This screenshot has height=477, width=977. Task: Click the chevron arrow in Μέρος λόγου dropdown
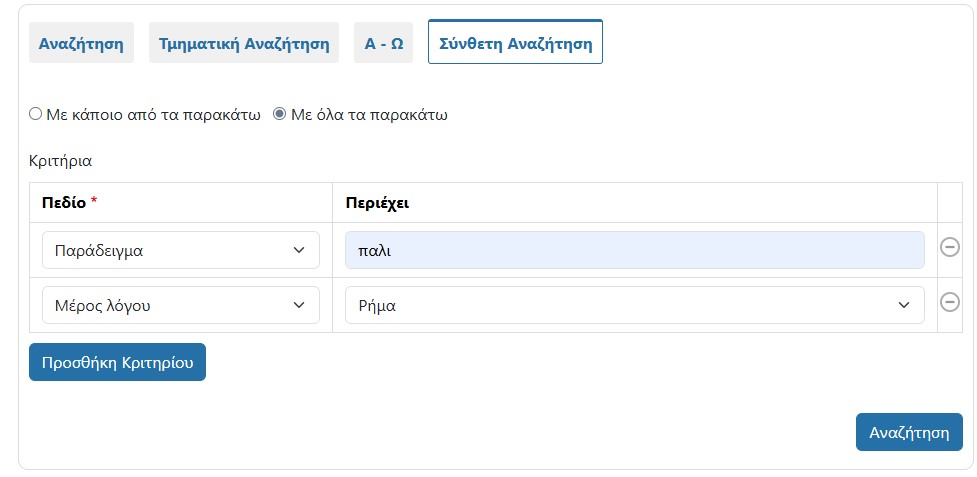(x=298, y=305)
